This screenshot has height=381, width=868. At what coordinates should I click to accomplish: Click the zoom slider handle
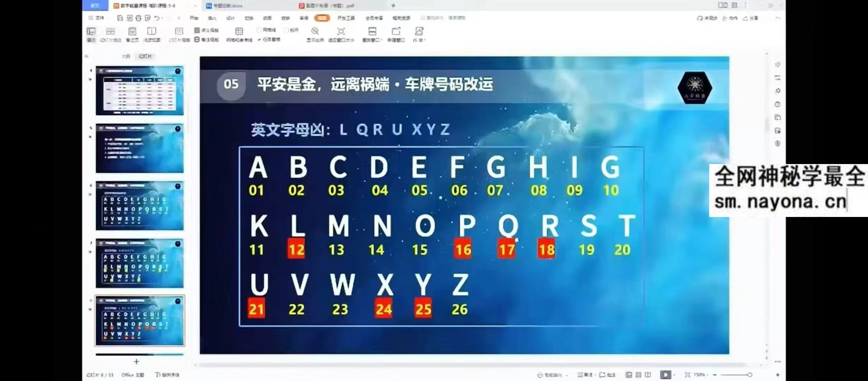(x=750, y=375)
